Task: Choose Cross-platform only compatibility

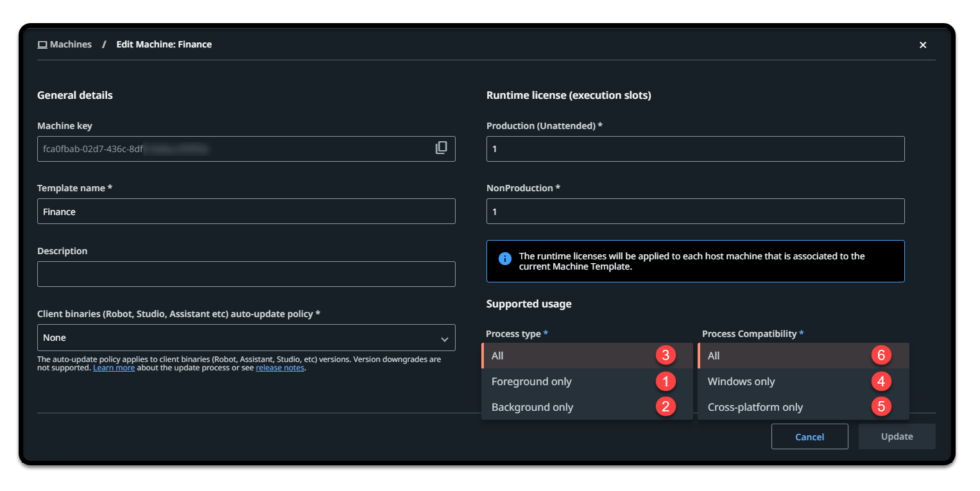Action: point(804,407)
